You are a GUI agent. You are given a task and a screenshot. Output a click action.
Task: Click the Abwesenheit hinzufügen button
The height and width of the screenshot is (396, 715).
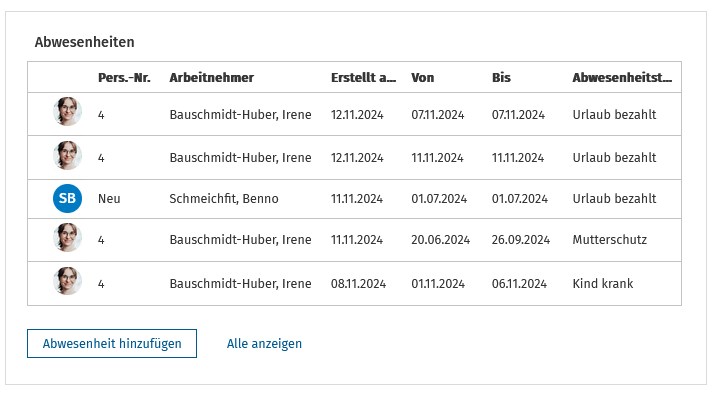(112, 344)
